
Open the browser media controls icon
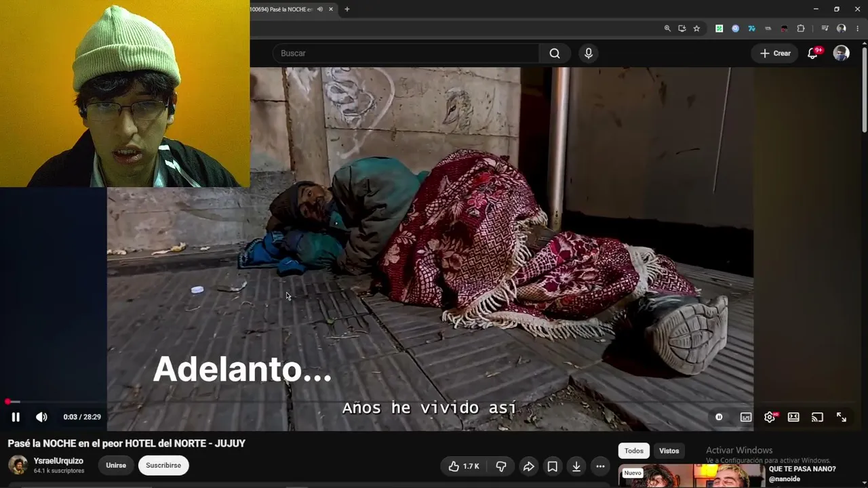tap(825, 28)
